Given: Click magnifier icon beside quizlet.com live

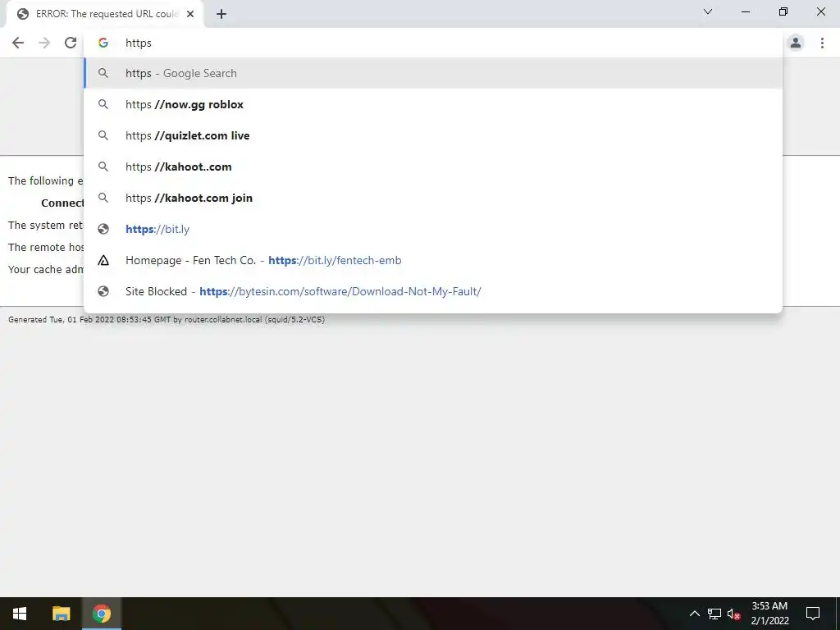Looking at the screenshot, I should [103, 135].
